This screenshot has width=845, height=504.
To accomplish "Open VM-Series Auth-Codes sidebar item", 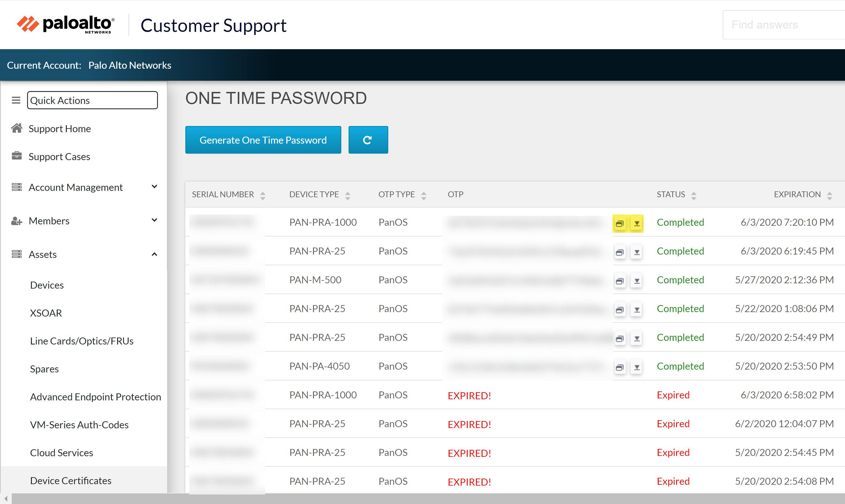I will coord(79,425).
